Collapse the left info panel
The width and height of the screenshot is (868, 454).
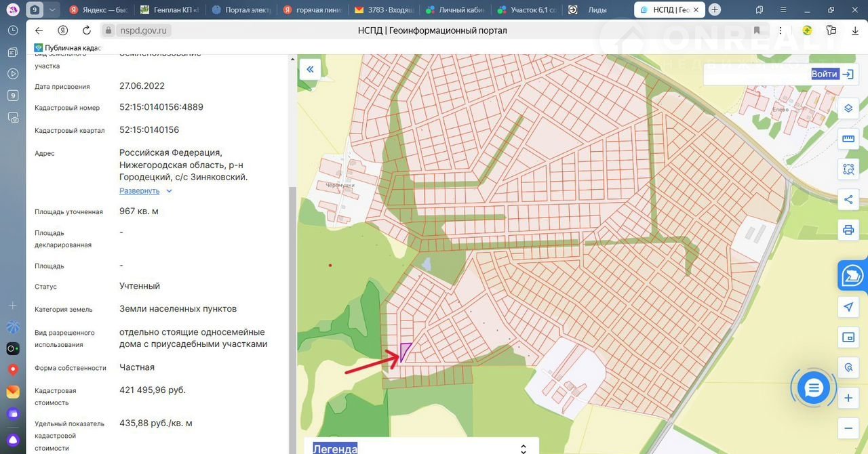(x=310, y=69)
